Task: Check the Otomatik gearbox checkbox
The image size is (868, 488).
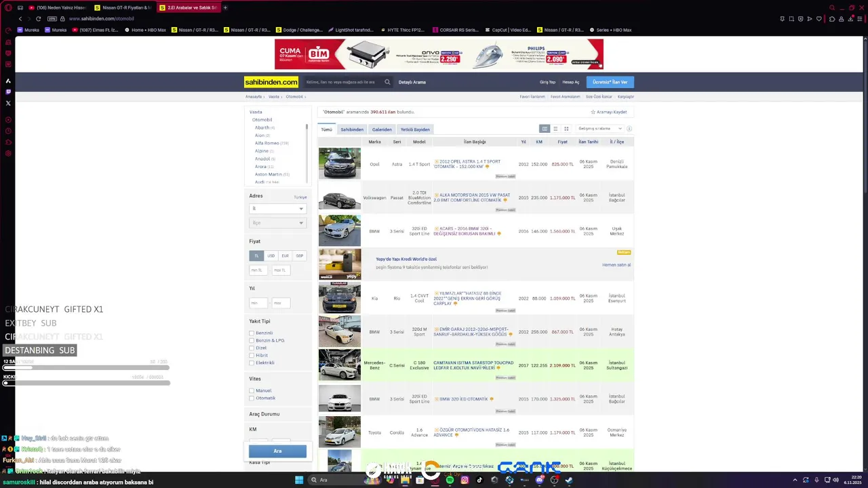Action: [252, 398]
